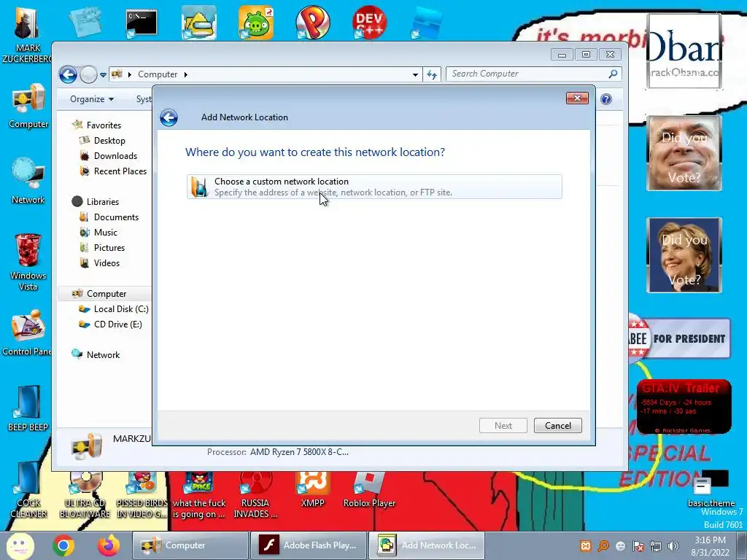Click the Network desktop icon
The image size is (747, 560).
28,181
